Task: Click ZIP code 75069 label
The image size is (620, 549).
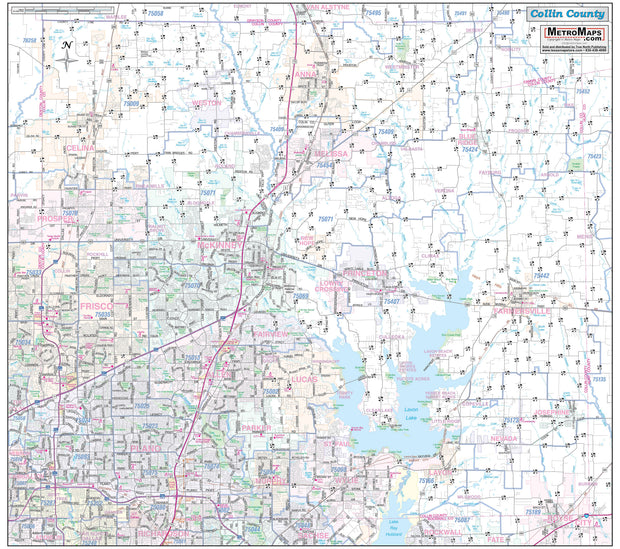Action: point(301,296)
